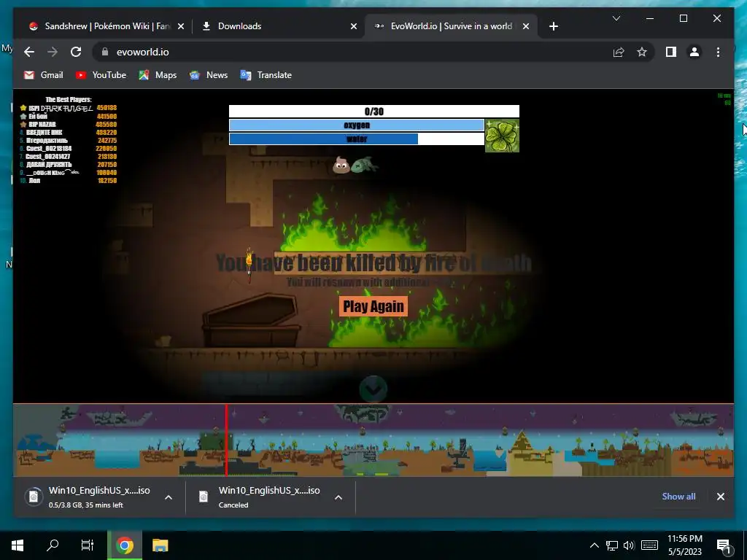747x560 pixels.
Task: Open a new browser tab
Action: [553, 27]
